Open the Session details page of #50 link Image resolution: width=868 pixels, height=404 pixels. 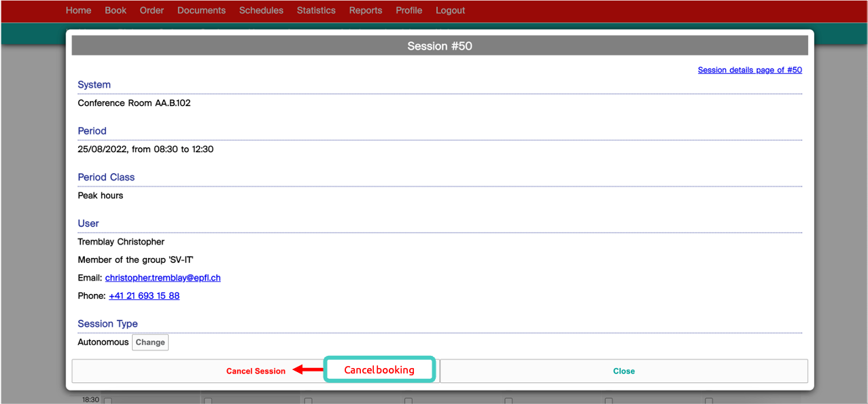point(750,70)
